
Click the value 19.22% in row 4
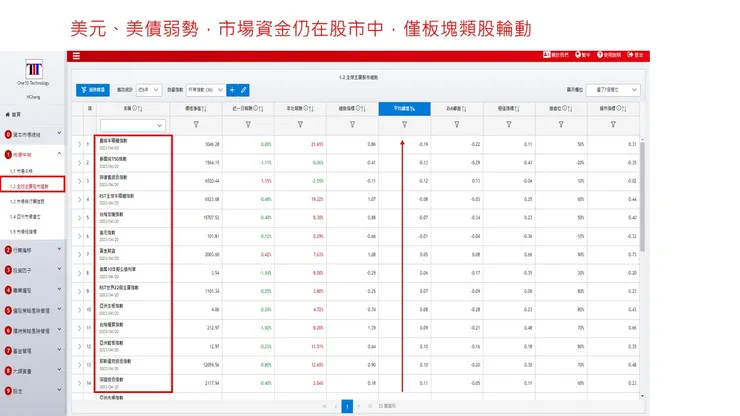click(317, 199)
